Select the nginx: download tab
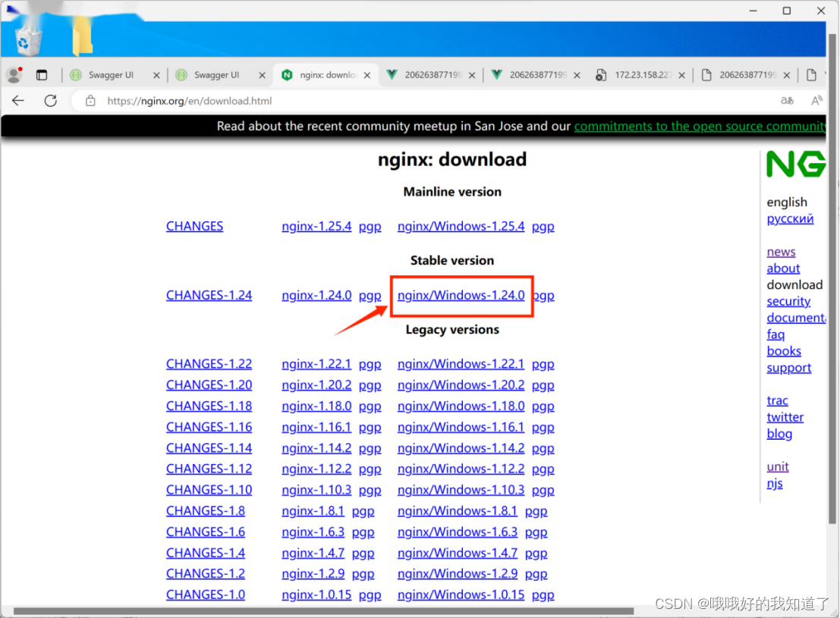The height and width of the screenshot is (618, 840). pos(327,75)
